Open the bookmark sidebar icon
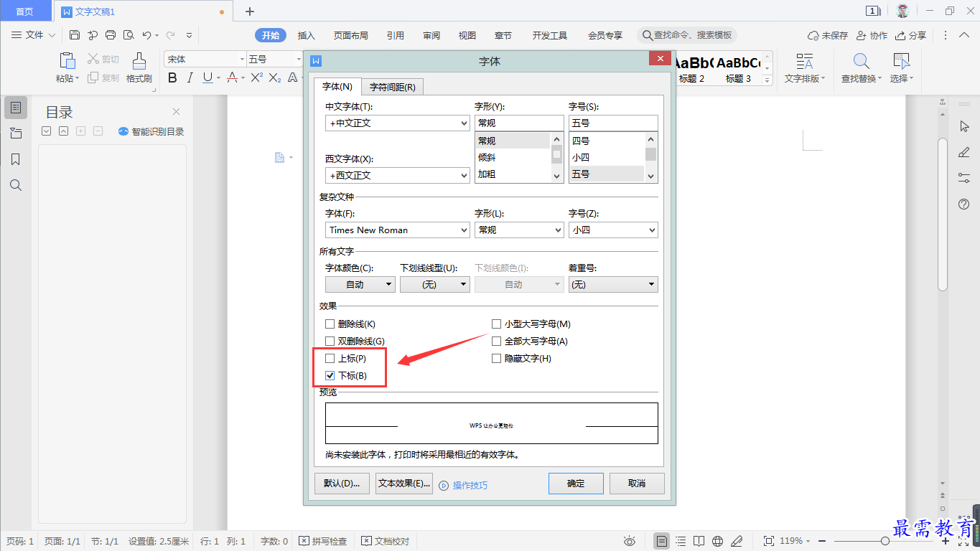 tap(16, 159)
